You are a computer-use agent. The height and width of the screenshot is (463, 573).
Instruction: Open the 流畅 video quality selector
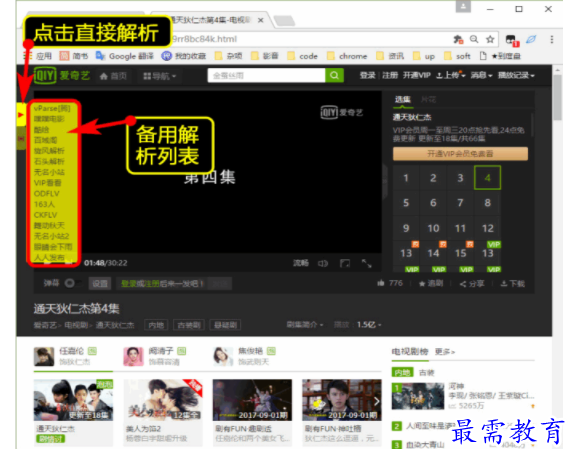(301, 263)
